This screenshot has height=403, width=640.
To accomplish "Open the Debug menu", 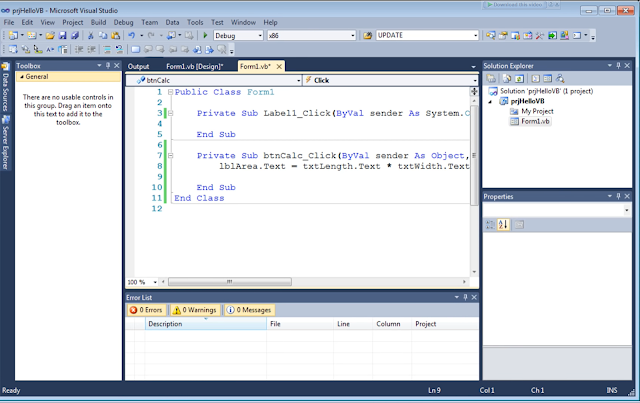I will coord(123,22).
